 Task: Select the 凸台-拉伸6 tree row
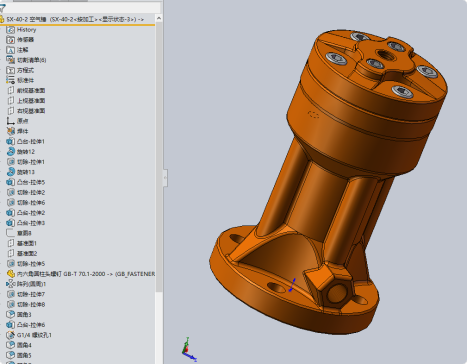26,325
